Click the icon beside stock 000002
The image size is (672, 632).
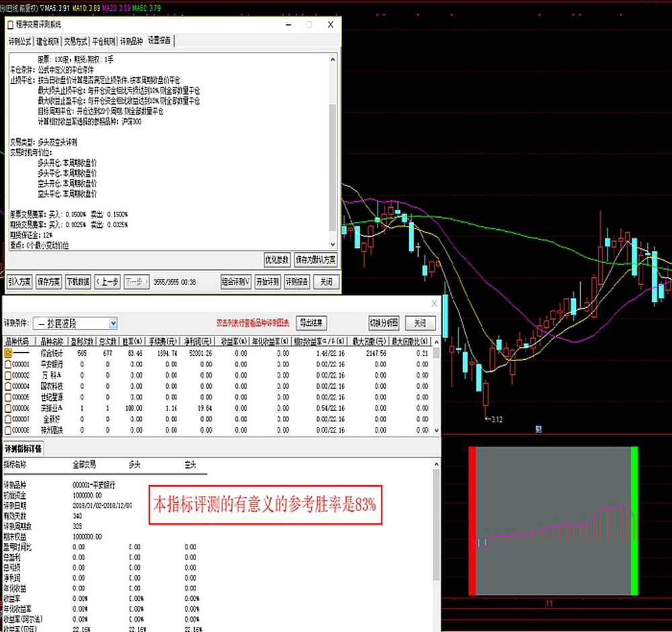point(9,375)
